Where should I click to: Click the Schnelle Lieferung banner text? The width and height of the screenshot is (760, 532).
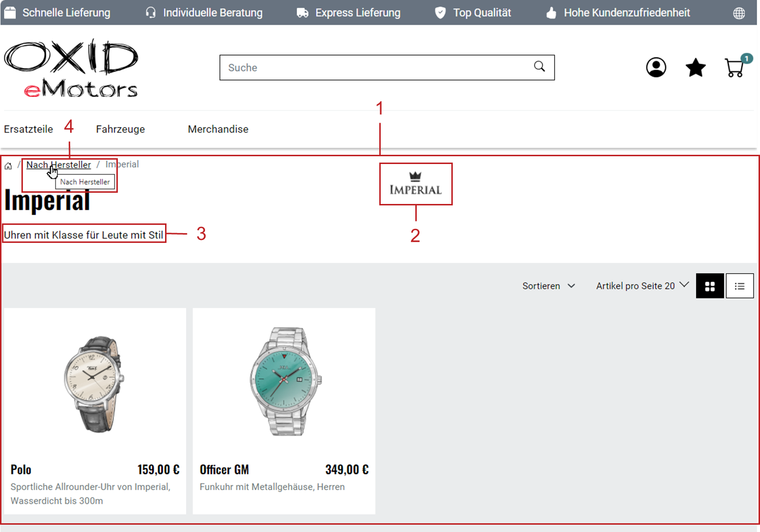(x=66, y=13)
